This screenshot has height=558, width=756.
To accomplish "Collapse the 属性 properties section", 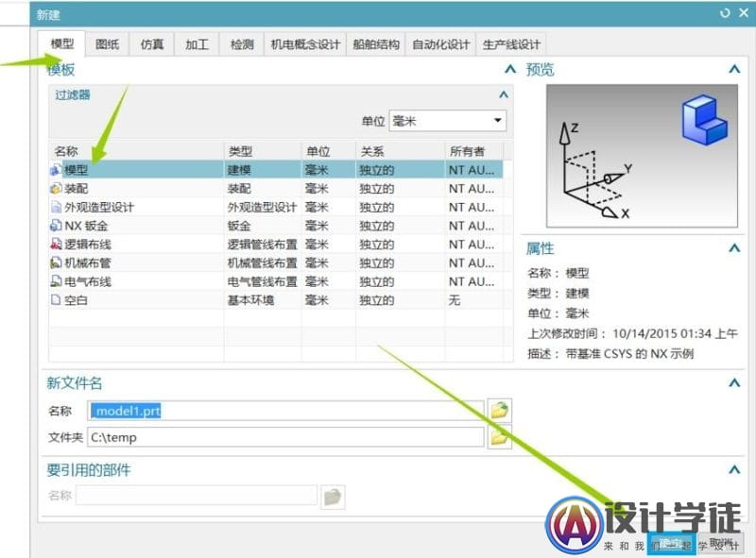I will (x=734, y=248).
